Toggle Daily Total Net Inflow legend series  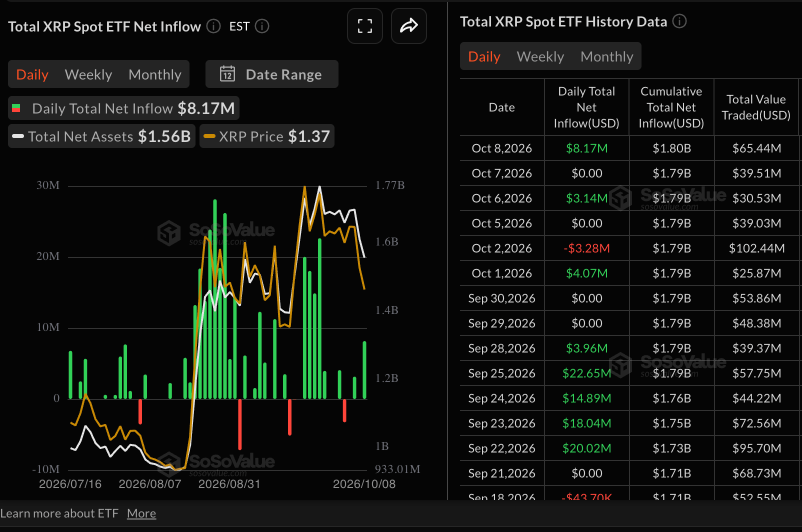(x=124, y=108)
